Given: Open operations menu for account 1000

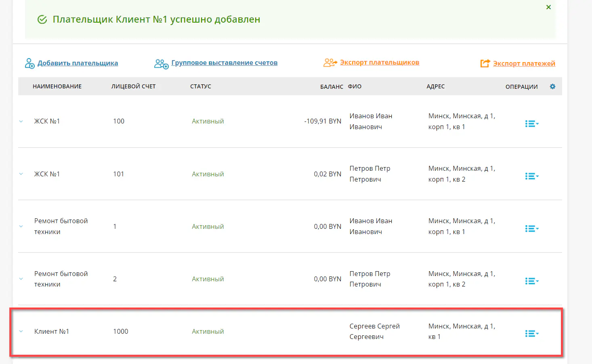Looking at the screenshot, I should point(531,333).
